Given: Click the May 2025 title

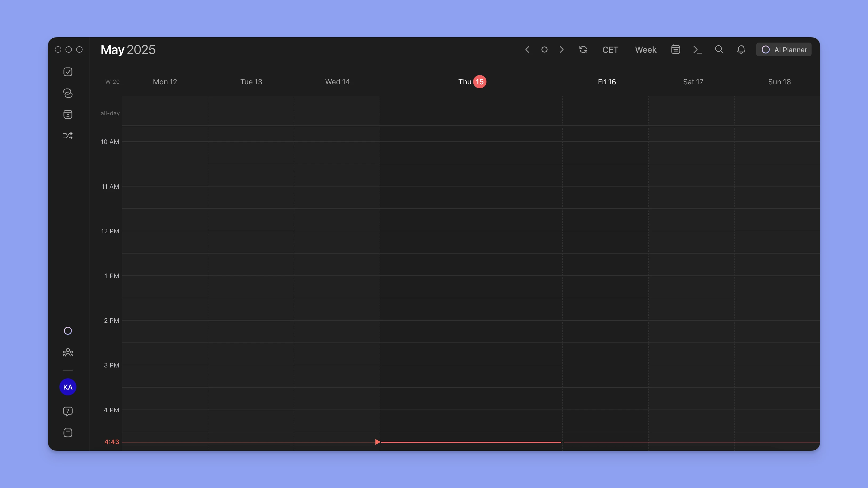Looking at the screenshot, I should click(x=128, y=49).
